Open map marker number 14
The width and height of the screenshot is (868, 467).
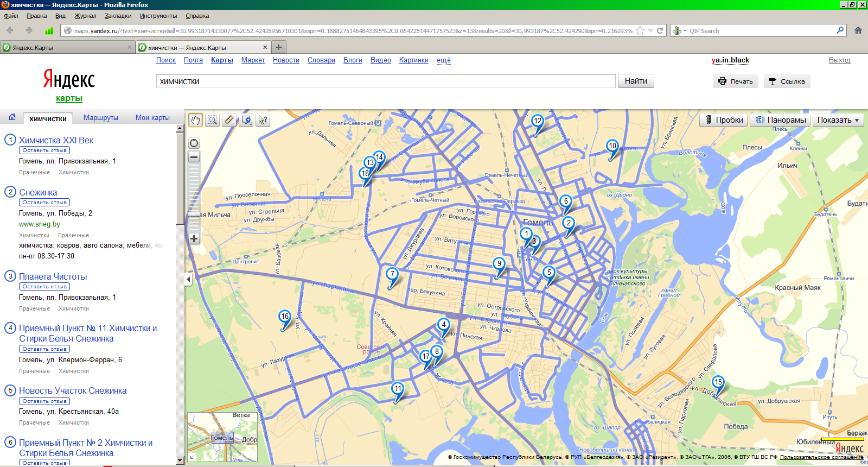[379, 157]
